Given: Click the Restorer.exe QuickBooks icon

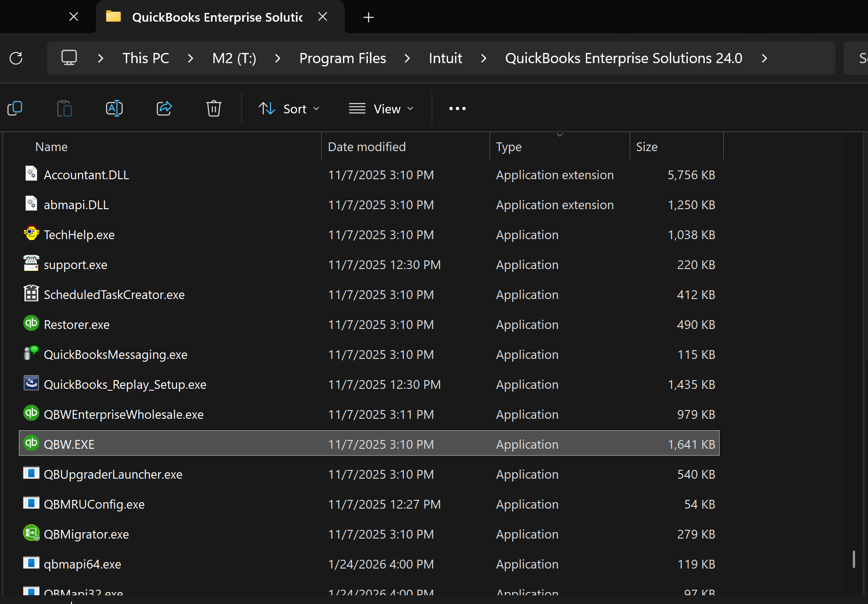Looking at the screenshot, I should (31, 323).
